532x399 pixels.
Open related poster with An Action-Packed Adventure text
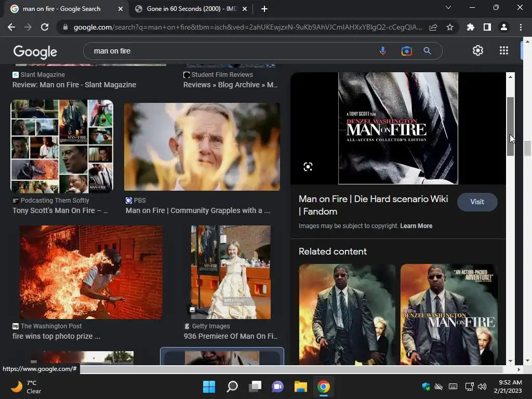pos(449,314)
